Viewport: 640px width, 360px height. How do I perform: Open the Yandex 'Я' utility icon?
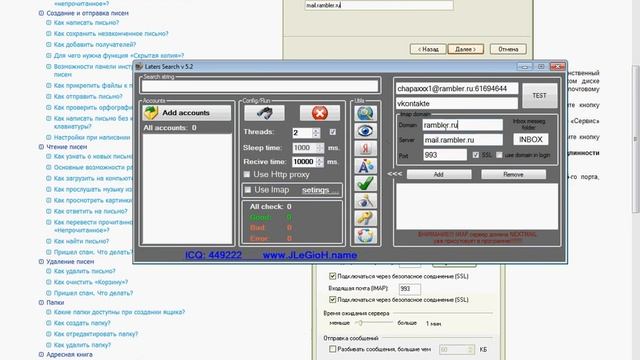(x=365, y=149)
